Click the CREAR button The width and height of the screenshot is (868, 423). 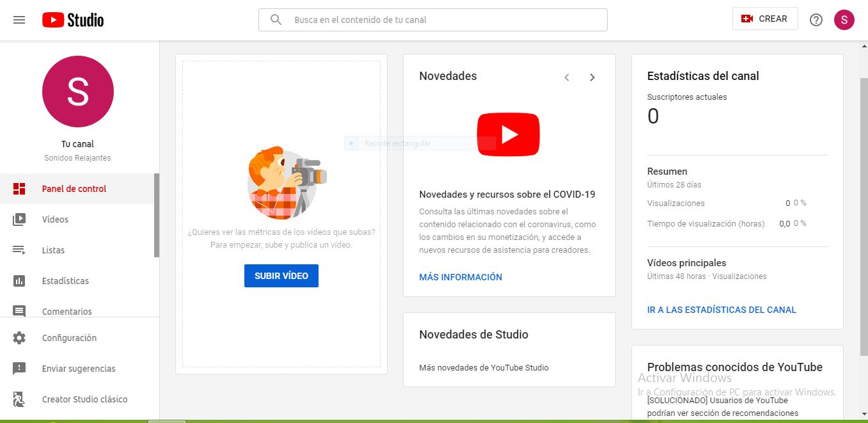click(x=765, y=19)
